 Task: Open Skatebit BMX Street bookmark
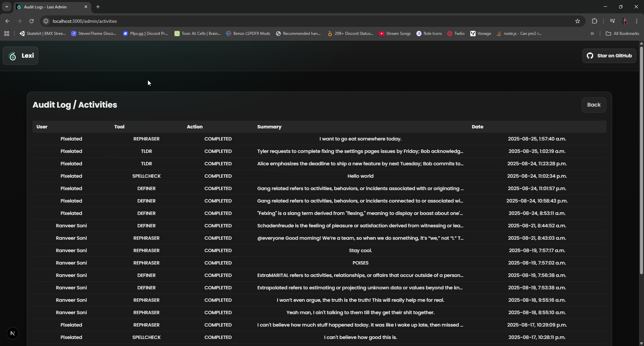point(43,34)
